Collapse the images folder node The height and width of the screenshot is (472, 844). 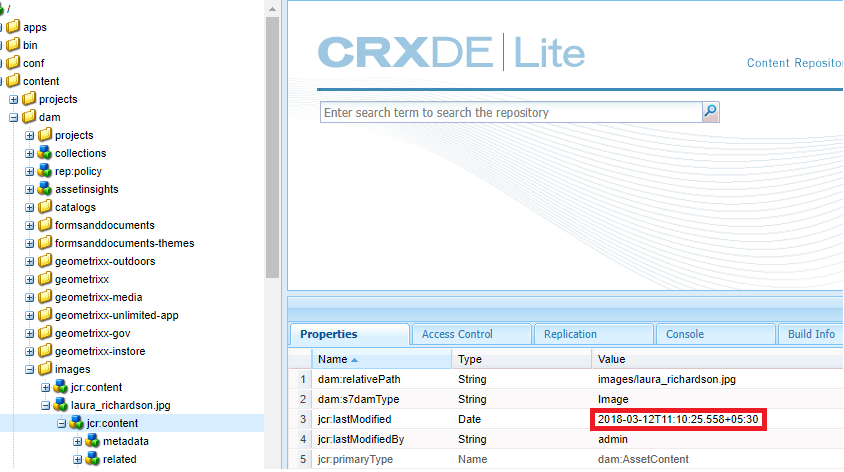(x=30, y=370)
